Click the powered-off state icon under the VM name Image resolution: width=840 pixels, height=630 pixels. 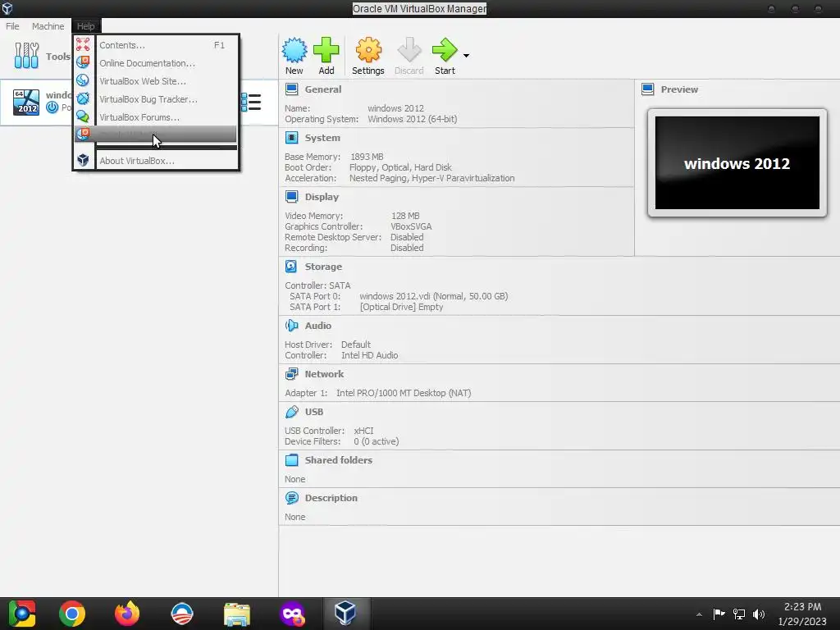[52, 107]
